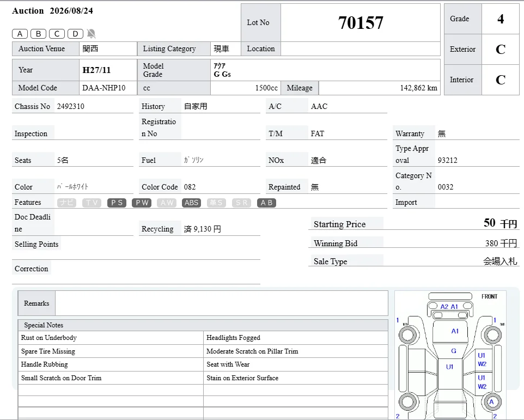
Task: Click the muted notification bell icon
Action: click(x=91, y=33)
